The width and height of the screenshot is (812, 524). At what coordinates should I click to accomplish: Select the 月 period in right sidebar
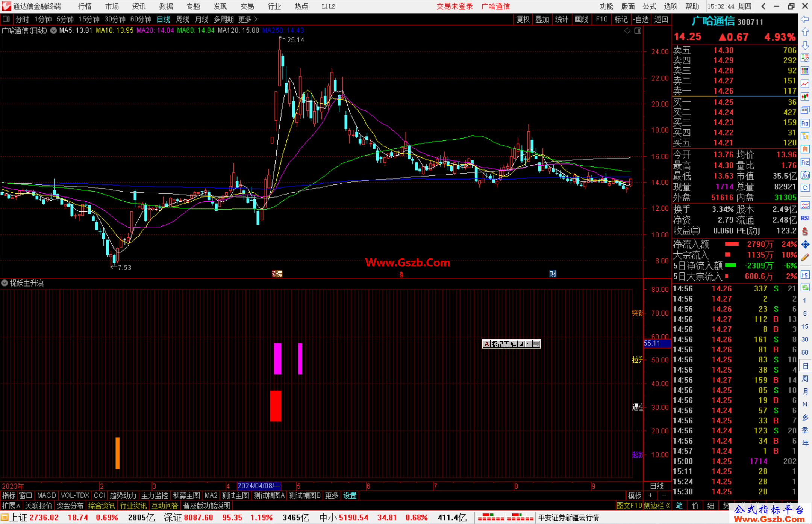[805, 391]
